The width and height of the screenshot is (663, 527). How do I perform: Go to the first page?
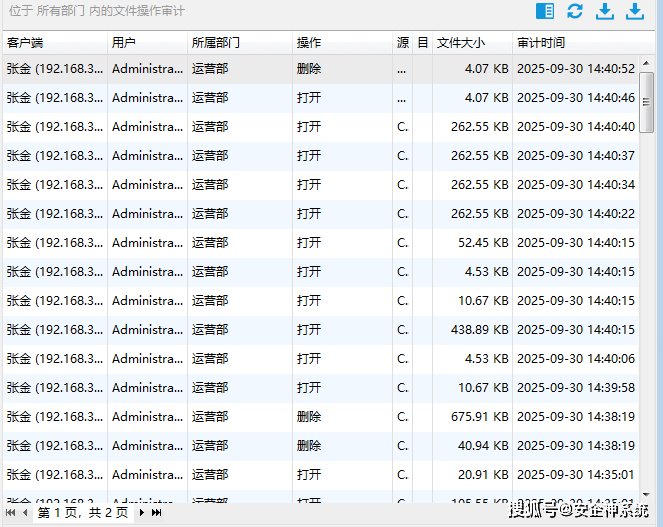click(x=11, y=513)
